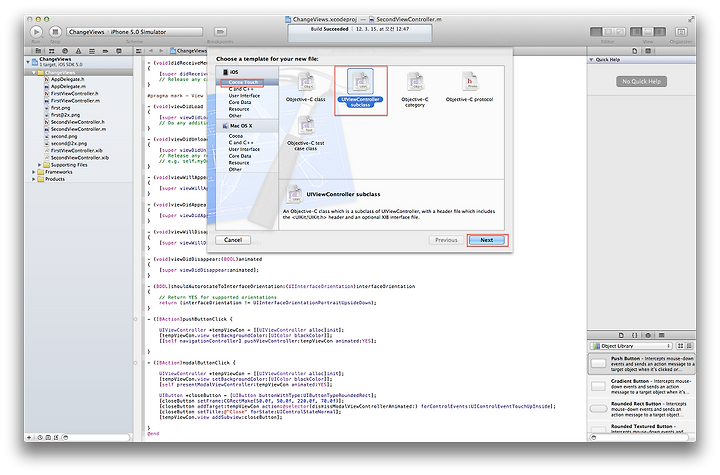Show the debug navigator
This screenshot has width=720, height=475.
pyautogui.click(x=92, y=51)
